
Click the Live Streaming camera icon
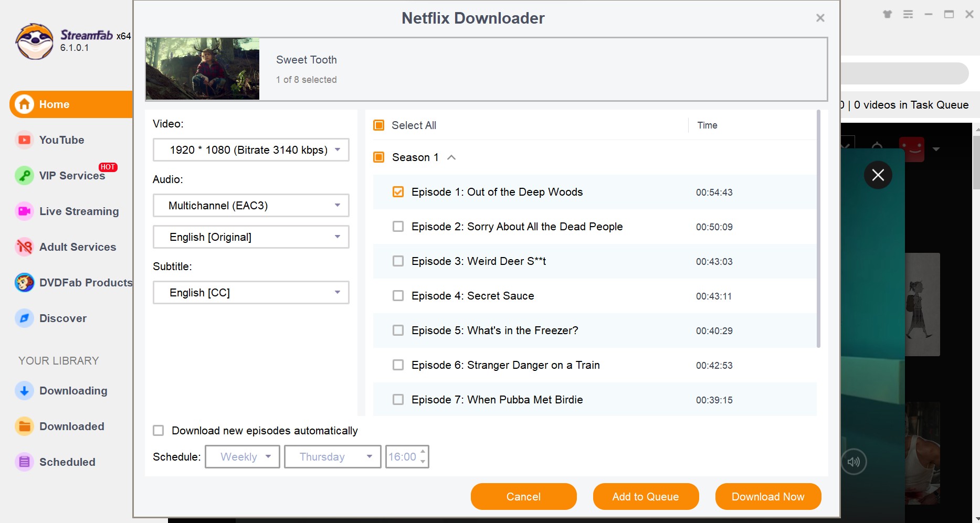24,211
